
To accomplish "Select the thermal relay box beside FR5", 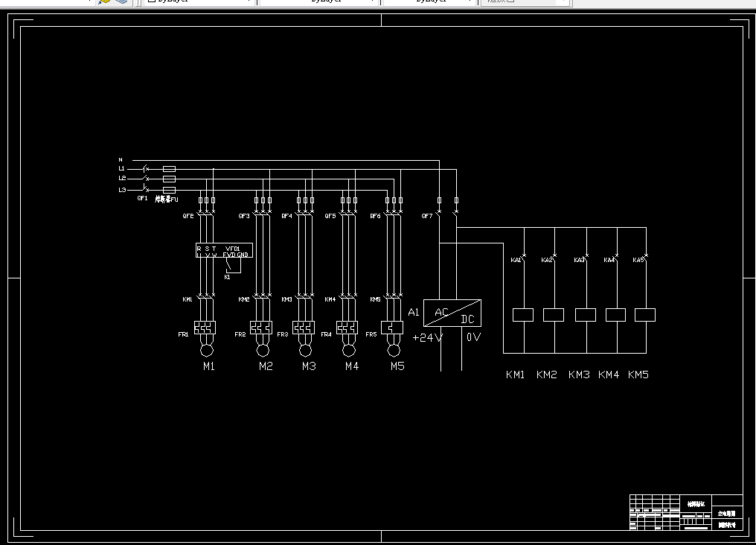I will (x=392, y=328).
